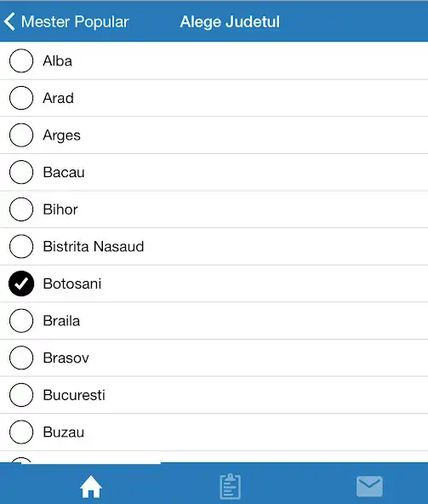The height and width of the screenshot is (504, 428).
Task: Tap the Mester Popular back link
Action: [75, 22]
